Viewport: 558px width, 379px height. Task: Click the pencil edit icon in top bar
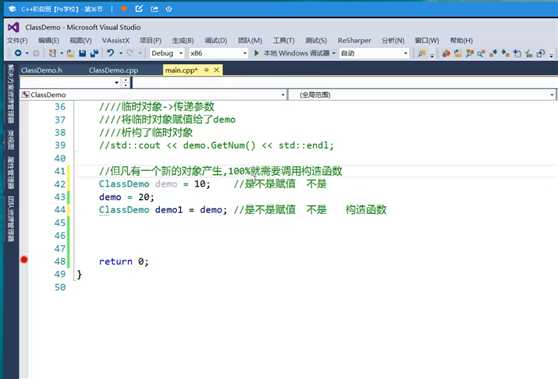pyautogui.click(x=139, y=9)
